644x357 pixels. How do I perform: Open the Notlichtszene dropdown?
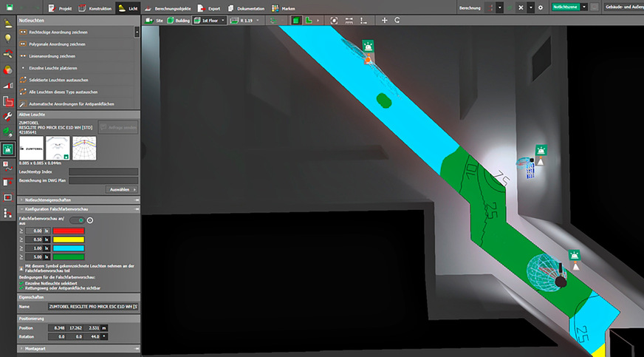tap(584, 7)
